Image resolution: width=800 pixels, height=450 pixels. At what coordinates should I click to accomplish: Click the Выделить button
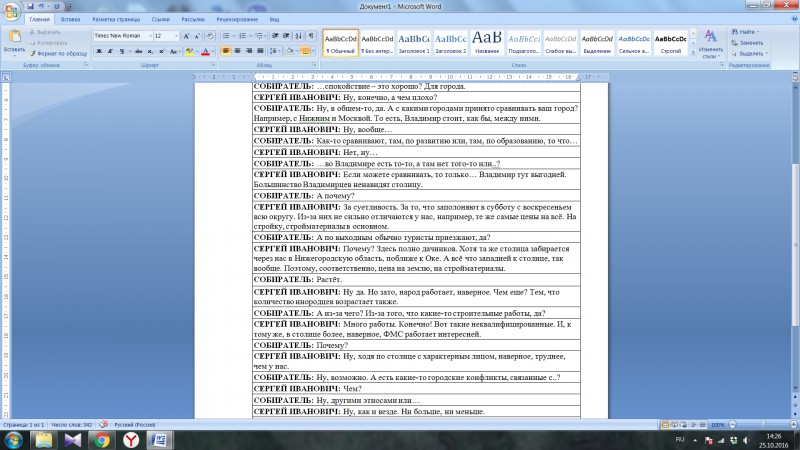click(x=749, y=54)
